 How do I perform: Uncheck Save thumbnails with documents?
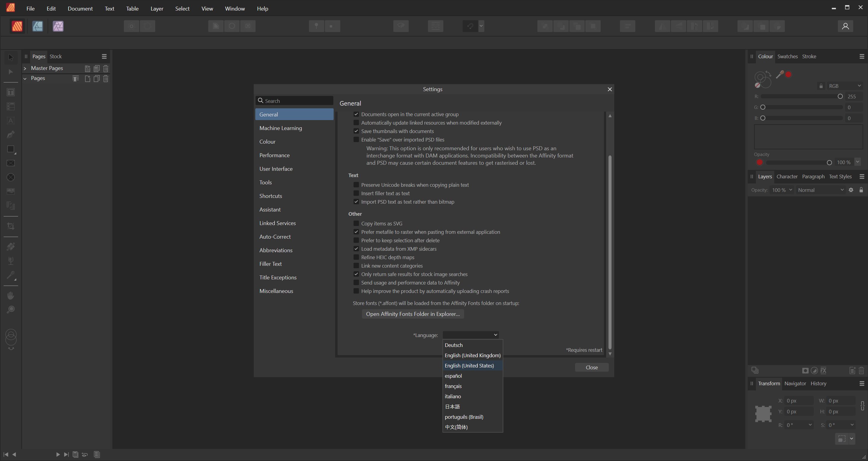356,131
